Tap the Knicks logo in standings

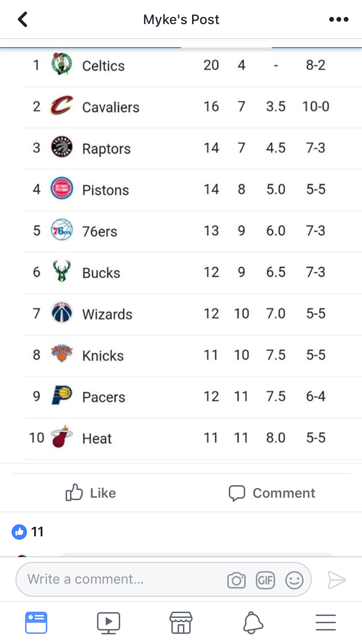click(x=62, y=354)
